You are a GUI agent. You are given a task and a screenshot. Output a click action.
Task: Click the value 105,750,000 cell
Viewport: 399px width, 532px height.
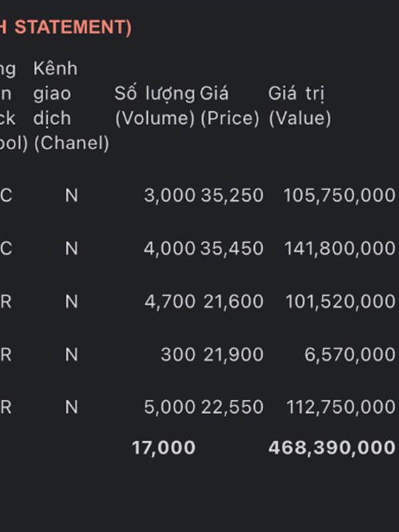click(x=339, y=196)
